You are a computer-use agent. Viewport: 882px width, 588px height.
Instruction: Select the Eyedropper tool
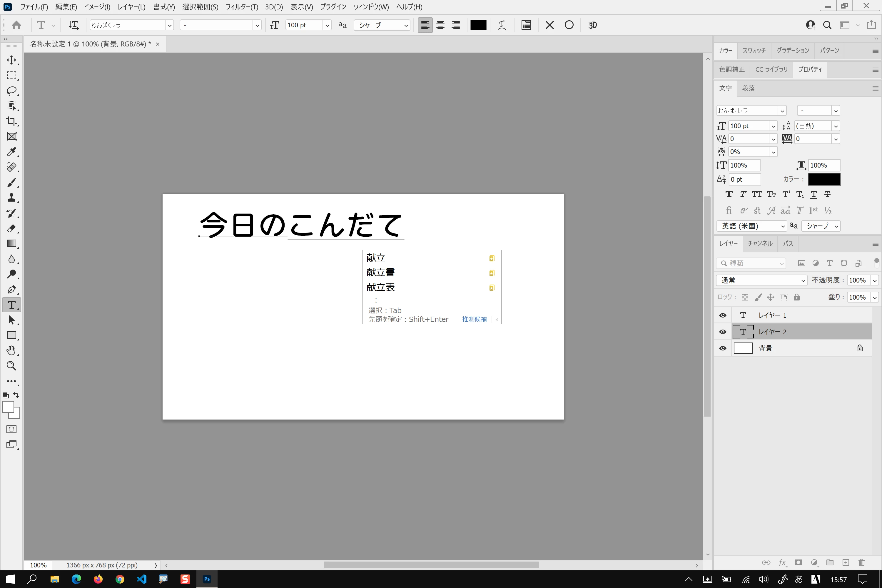pos(12,152)
